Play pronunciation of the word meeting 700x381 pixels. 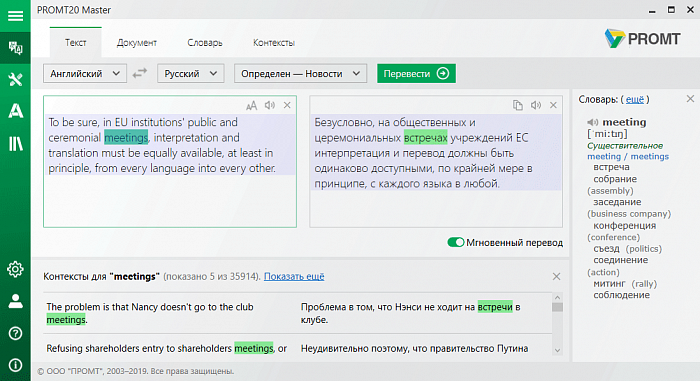coord(592,122)
